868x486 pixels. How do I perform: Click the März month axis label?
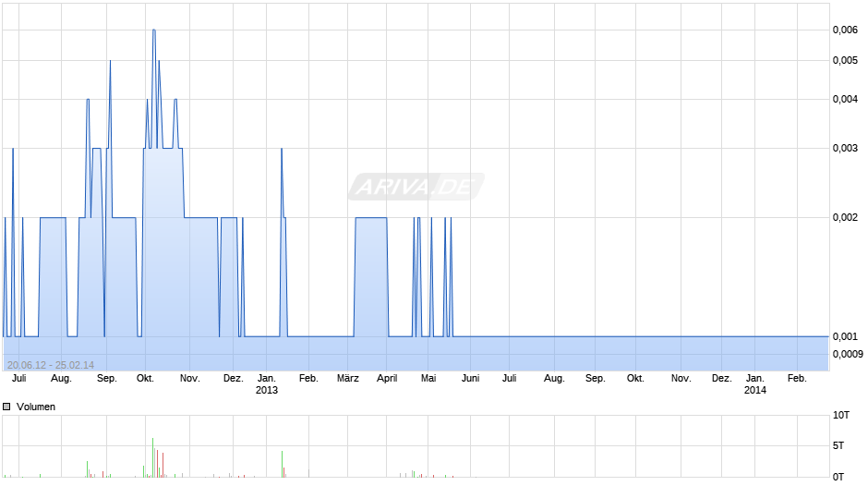pyautogui.click(x=347, y=379)
